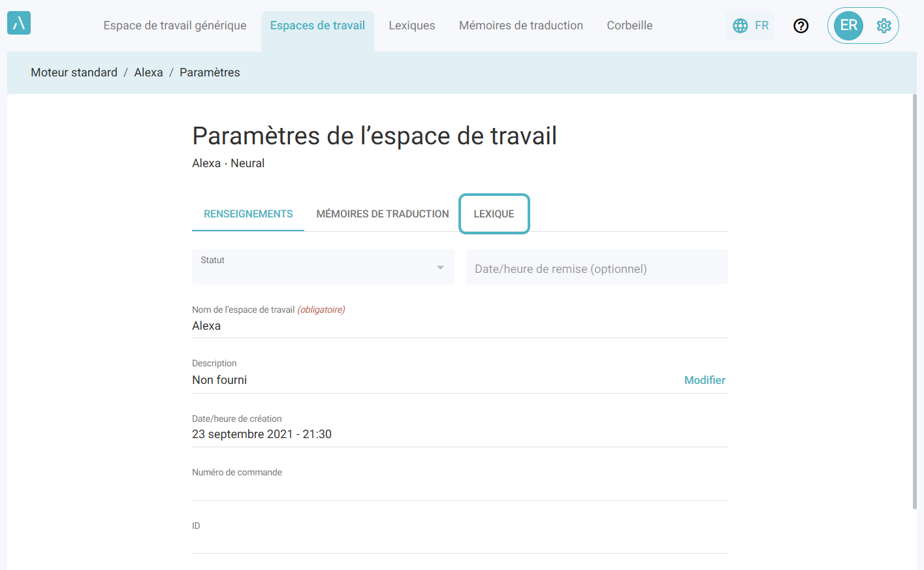
Task: Navigate to Moteur standard breadcrumb
Action: tap(74, 72)
